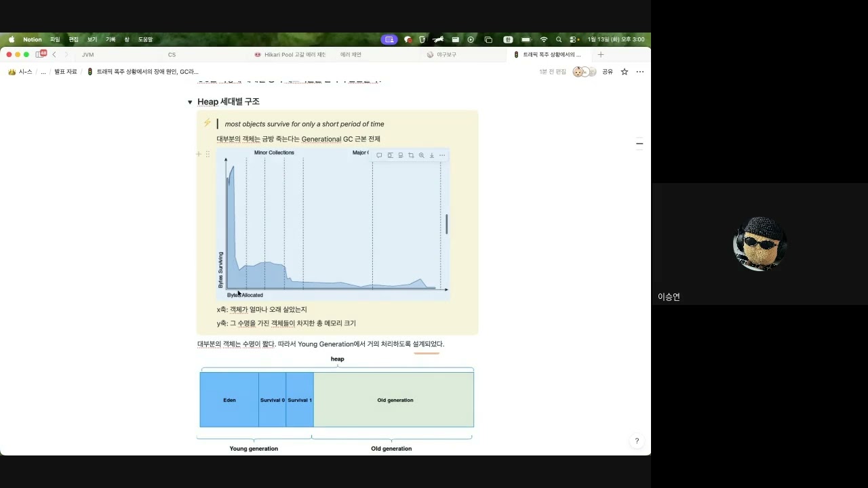Change the callout lightning icon
This screenshot has width=868, height=488.
tap(208, 123)
